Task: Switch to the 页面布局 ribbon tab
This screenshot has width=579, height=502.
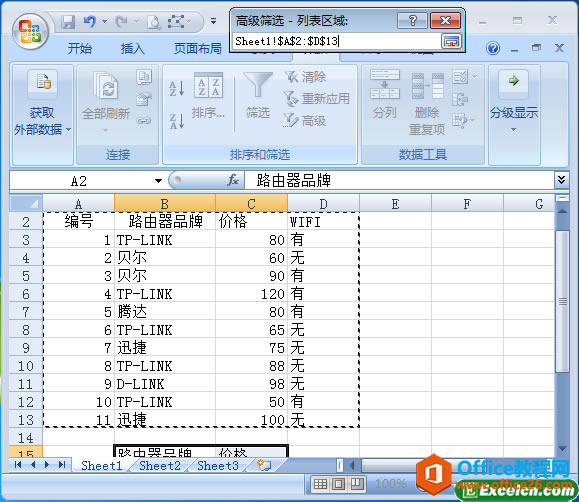Action: (197, 48)
